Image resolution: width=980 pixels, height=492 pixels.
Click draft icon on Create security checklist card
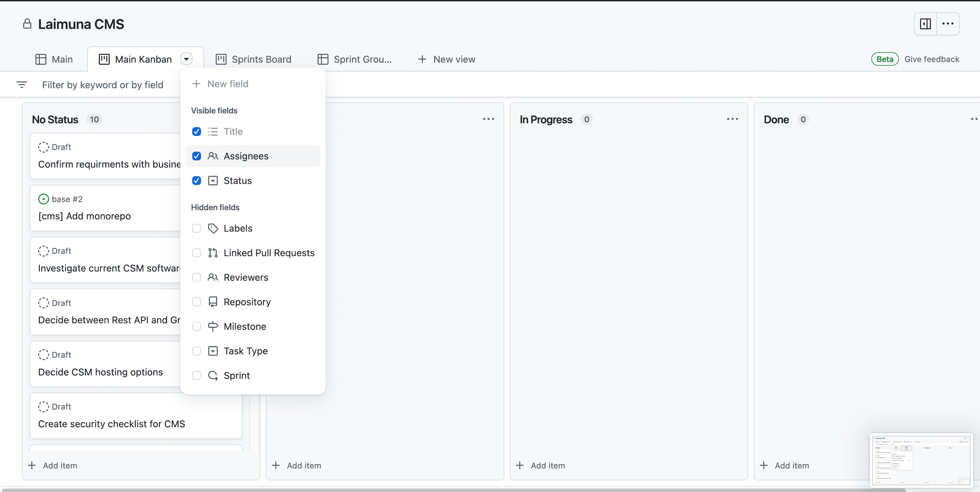[x=43, y=407]
